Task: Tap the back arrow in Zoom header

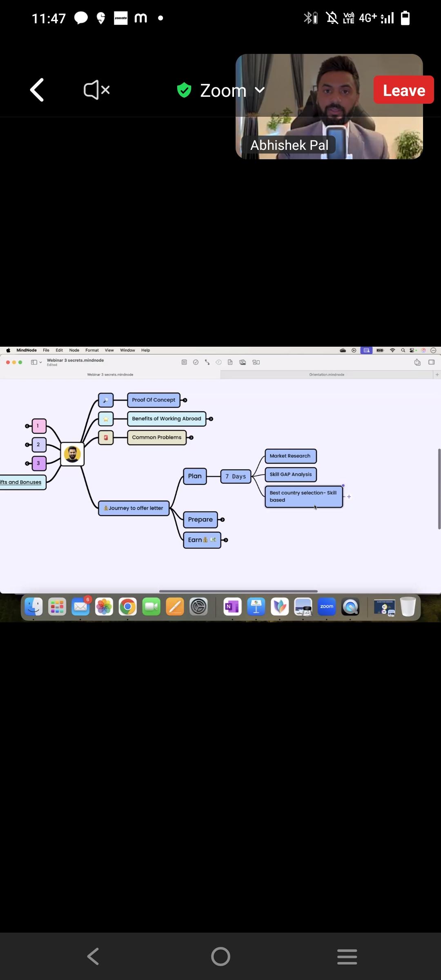Action: (x=37, y=90)
